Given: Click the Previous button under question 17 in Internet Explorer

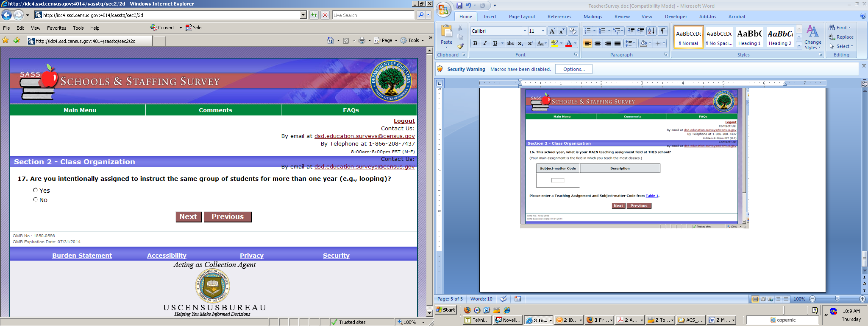Looking at the screenshot, I should click(228, 216).
